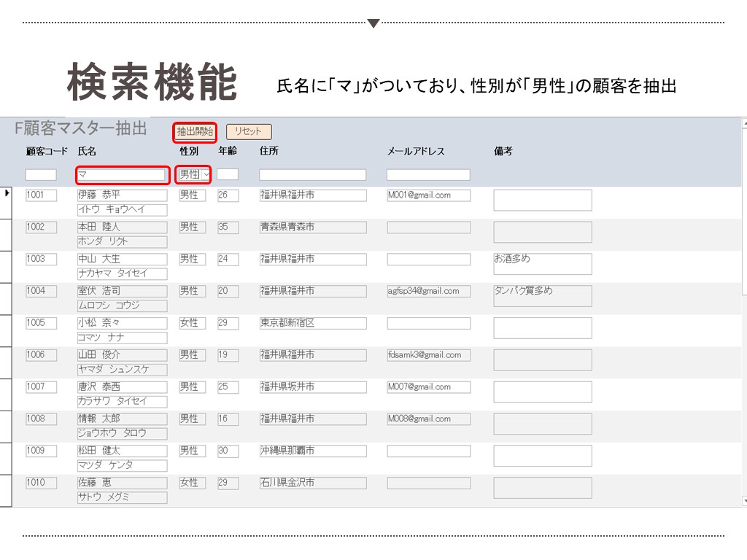Screen dimensions: 747x560
Task: Select the address field 沖縄県那覇市
Action: point(312,451)
